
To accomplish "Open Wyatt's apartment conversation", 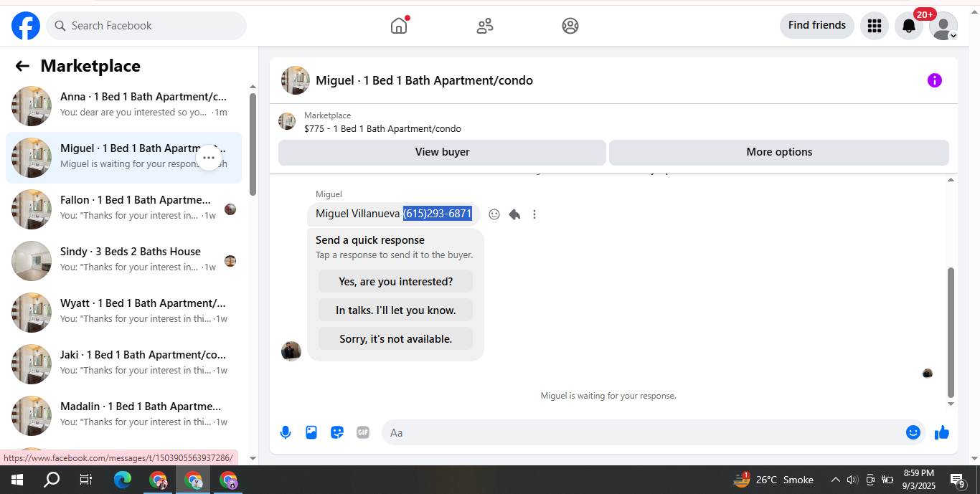I will [123, 312].
